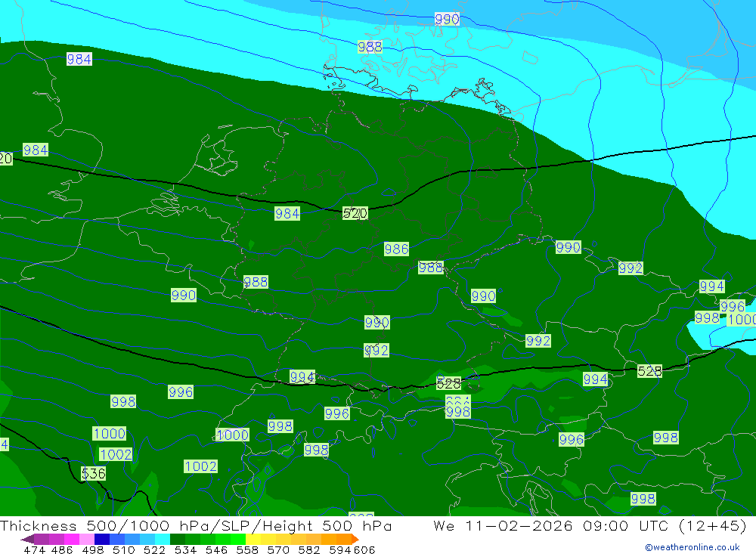Select the cyan legend color swatch
Image resolution: width=756 pixels, height=554 pixels.
[163, 539]
